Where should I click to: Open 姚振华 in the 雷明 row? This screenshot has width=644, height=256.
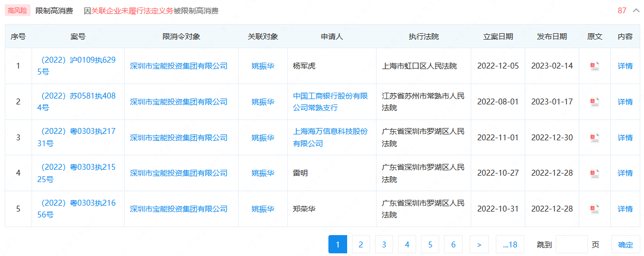tap(263, 173)
